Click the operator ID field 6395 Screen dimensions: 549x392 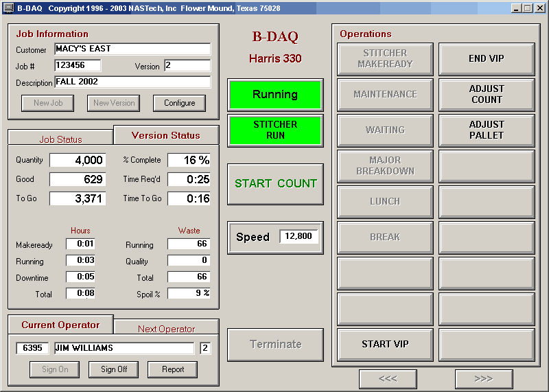coord(32,348)
